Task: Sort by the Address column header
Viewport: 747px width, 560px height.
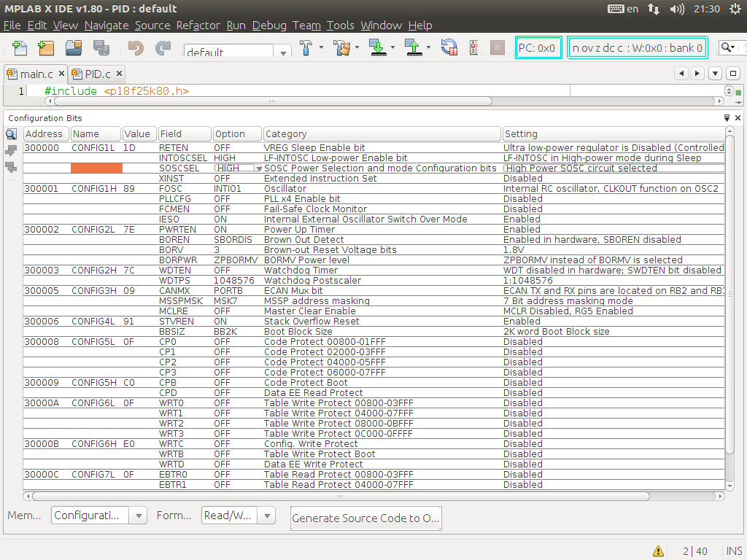Action: pos(46,134)
